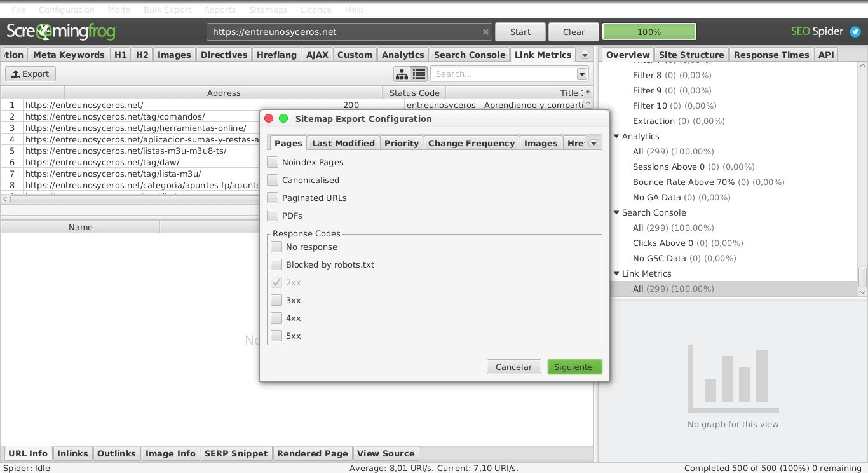The image size is (868, 473).
Task: Click the Start crawl button
Action: click(520, 32)
